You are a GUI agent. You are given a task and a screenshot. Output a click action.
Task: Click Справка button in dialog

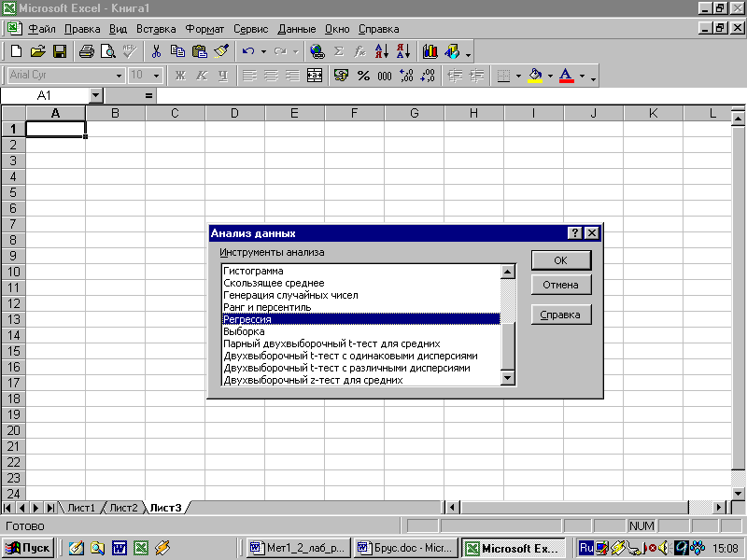tap(561, 315)
